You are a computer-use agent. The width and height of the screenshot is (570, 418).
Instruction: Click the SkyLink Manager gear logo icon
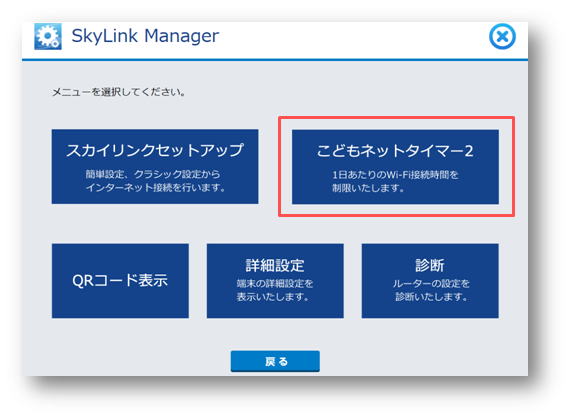tap(48, 36)
